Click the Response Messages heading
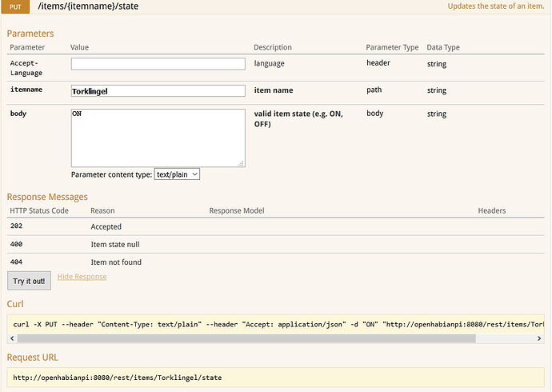Viewport: 552px width, 392px height. coord(47,197)
